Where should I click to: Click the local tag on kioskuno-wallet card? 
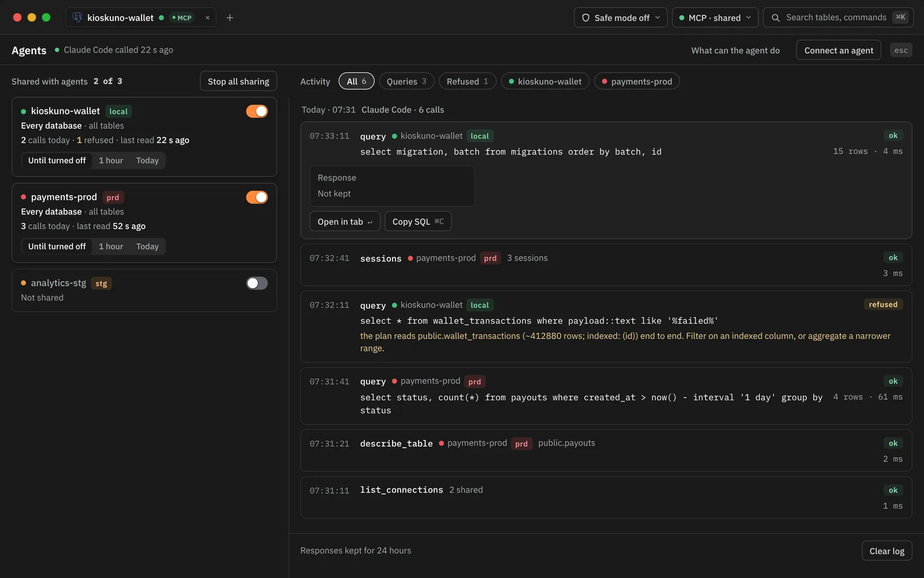pyautogui.click(x=118, y=112)
